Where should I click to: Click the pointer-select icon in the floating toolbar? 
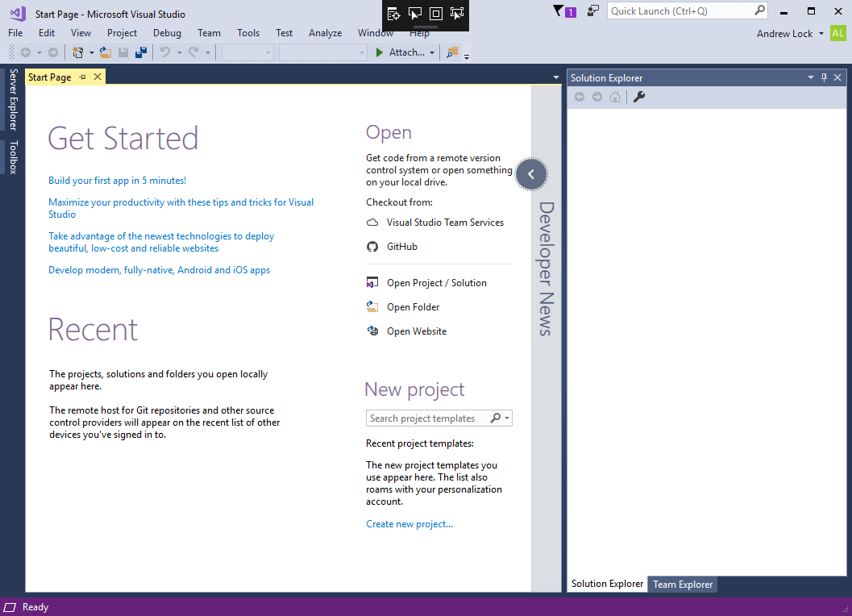(x=414, y=15)
